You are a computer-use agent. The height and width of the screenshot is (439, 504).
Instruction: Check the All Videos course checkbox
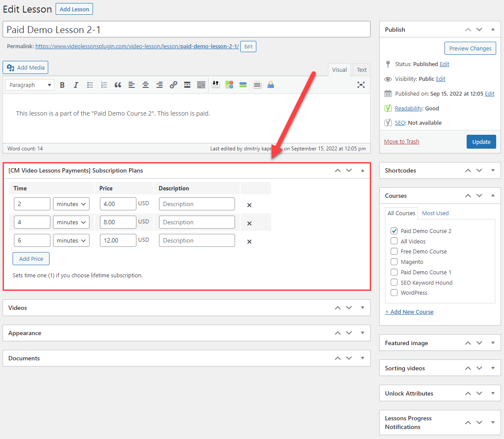coord(394,241)
